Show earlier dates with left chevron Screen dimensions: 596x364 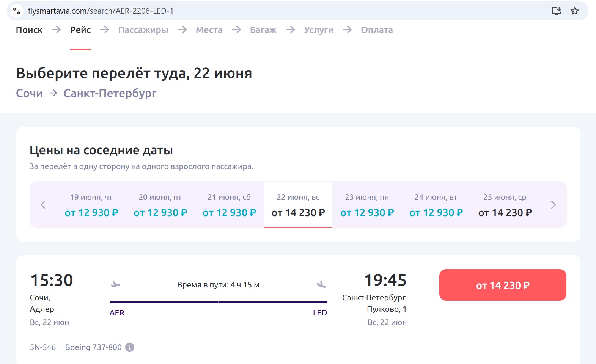tap(43, 205)
